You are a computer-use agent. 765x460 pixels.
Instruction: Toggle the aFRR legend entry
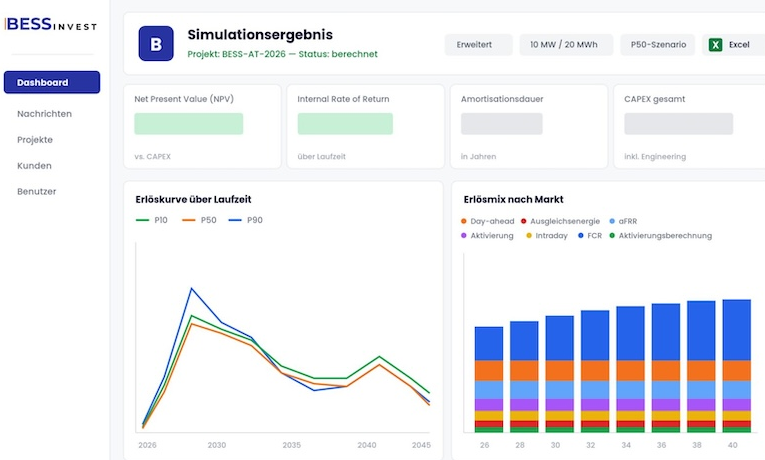pyautogui.click(x=623, y=221)
